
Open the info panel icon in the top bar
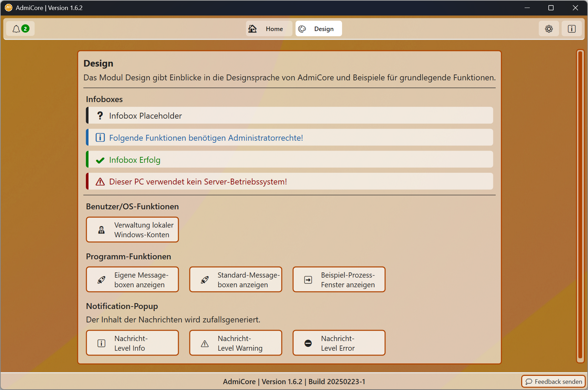pos(571,29)
